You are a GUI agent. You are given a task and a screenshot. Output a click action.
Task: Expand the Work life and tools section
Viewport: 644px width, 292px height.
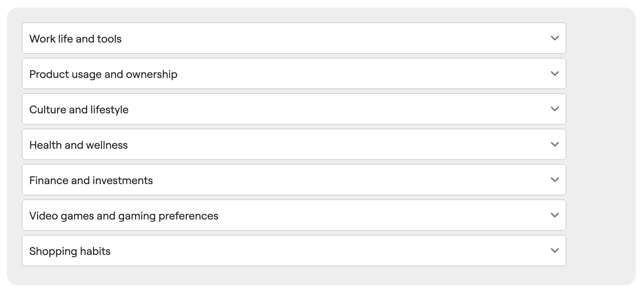tap(294, 38)
